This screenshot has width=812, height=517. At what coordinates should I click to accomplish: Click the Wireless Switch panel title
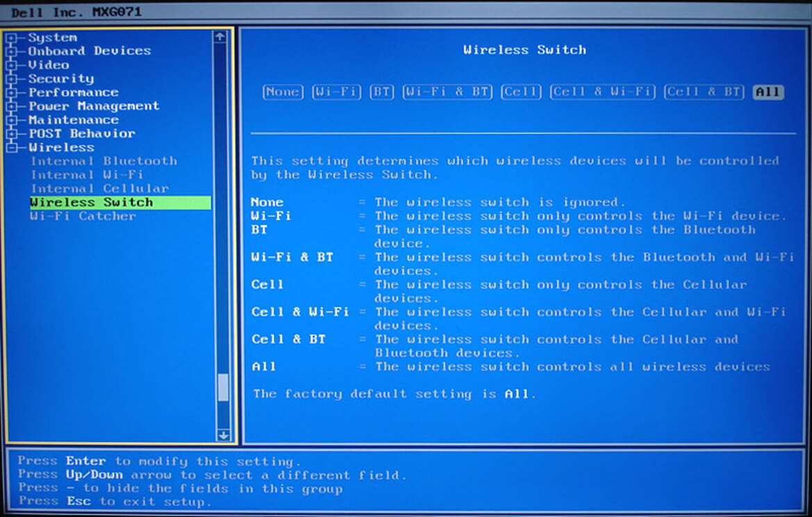[x=524, y=50]
